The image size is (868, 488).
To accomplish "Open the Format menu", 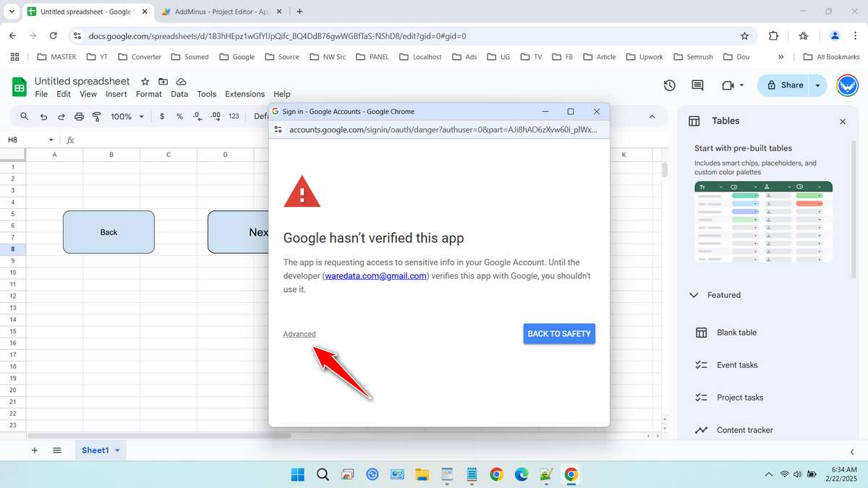I will 148,94.
